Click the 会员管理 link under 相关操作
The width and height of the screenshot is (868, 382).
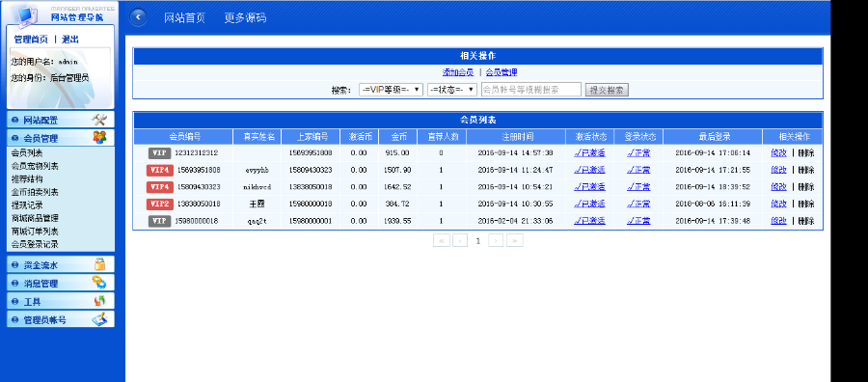click(x=501, y=72)
